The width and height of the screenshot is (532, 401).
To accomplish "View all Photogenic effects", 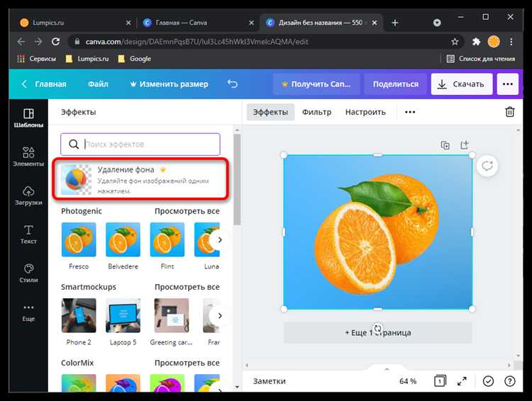I will tap(187, 211).
